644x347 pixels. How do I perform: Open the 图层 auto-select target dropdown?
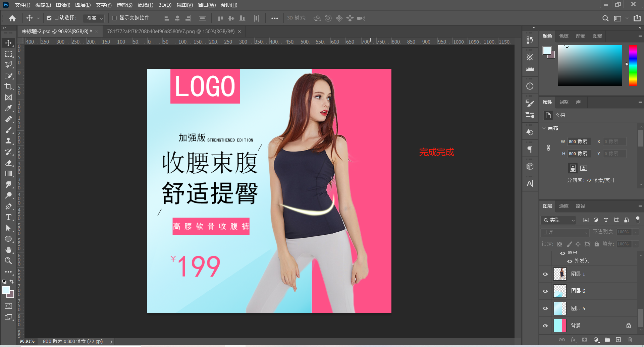click(x=94, y=18)
